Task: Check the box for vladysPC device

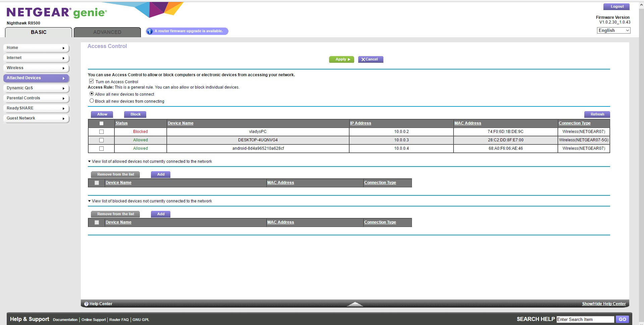Action: [101, 132]
